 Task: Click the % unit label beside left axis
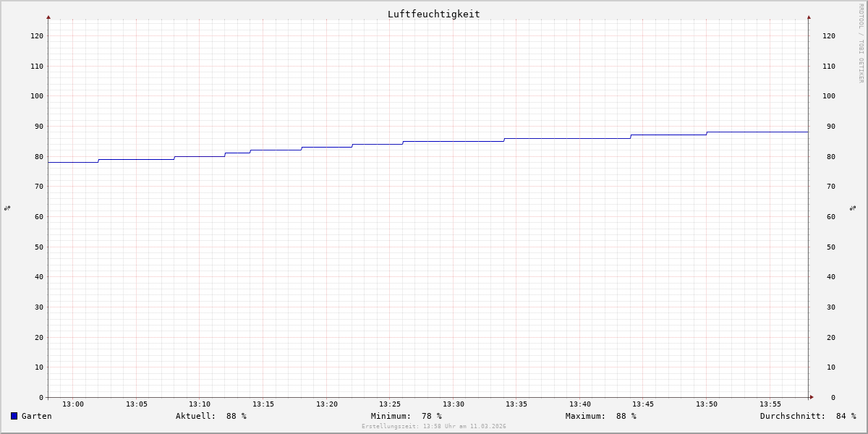point(7,208)
